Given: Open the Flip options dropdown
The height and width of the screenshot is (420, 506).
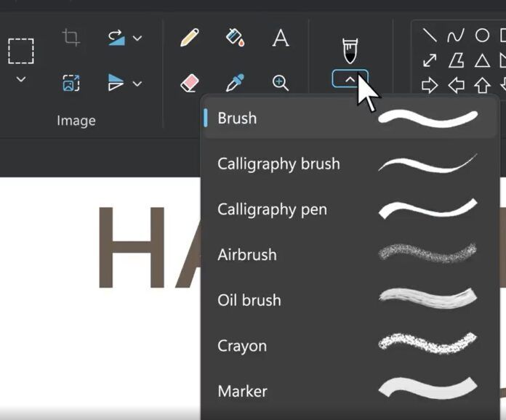Looking at the screenshot, I should click(x=137, y=84).
